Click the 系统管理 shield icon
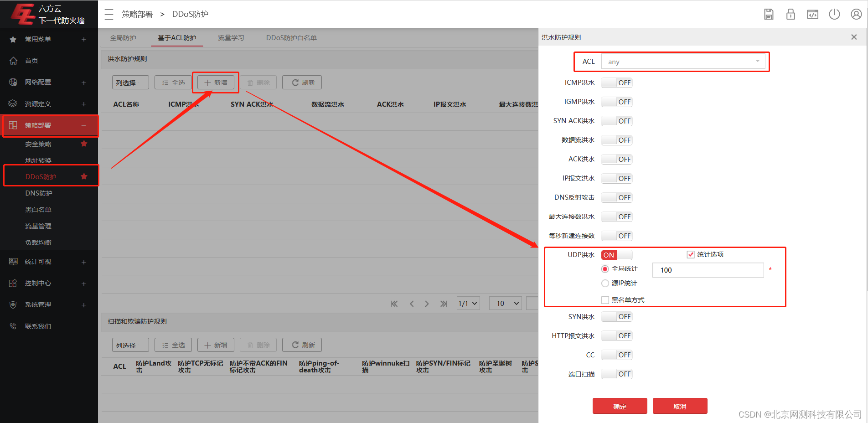This screenshot has height=423, width=868. tap(13, 304)
